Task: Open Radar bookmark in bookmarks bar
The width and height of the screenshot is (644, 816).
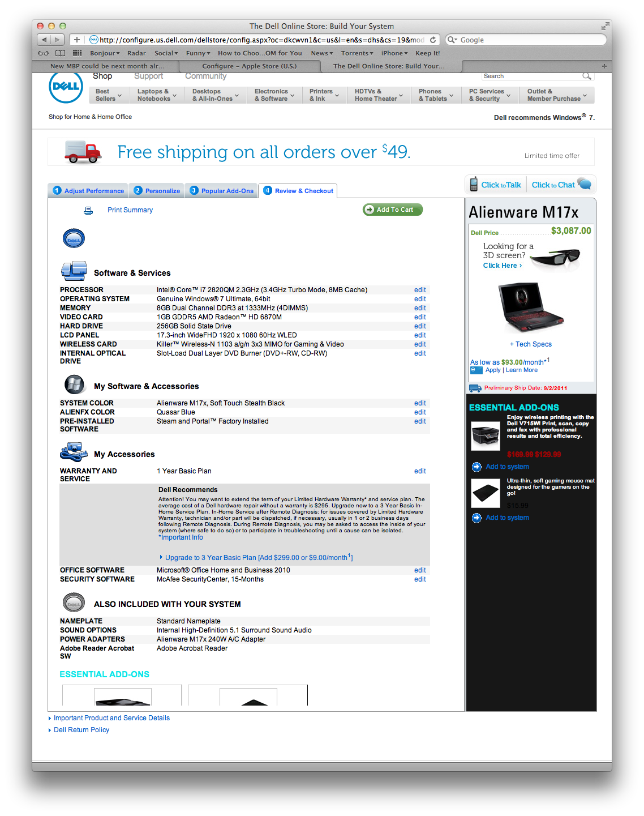Action: [136, 53]
